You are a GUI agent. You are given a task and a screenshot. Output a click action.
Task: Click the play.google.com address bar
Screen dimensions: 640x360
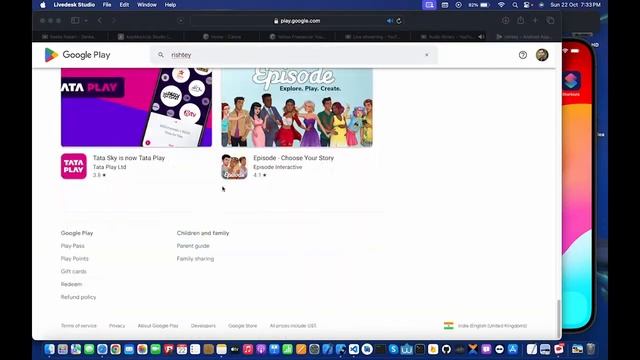click(298, 21)
